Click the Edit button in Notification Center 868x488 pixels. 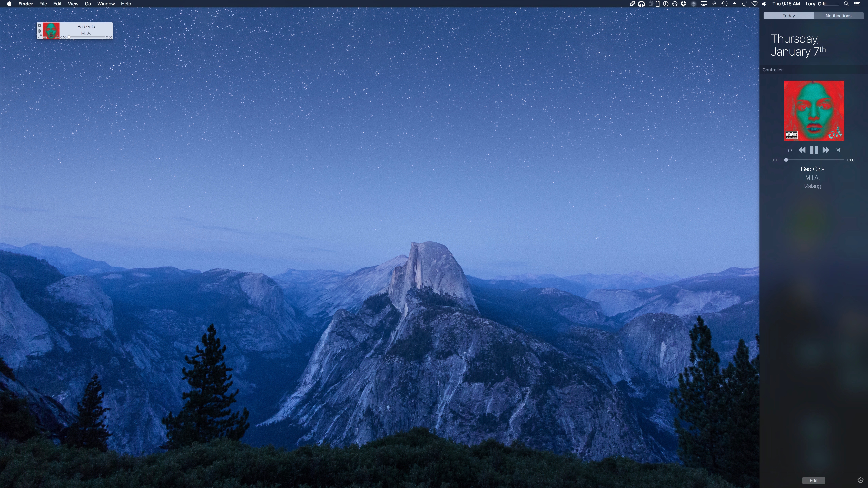click(x=813, y=481)
